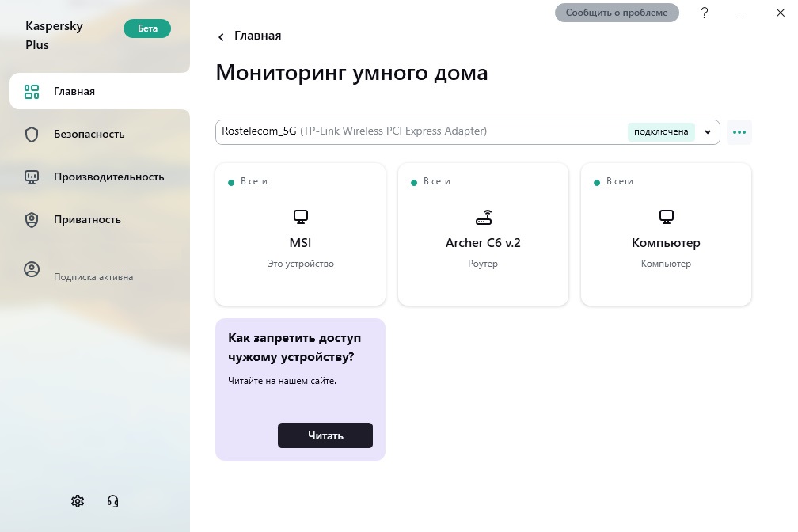This screenshot has width=798, height=532.
Task: Click the Как запретить доступ чужому устройству card
Action: tap(300, 389)
